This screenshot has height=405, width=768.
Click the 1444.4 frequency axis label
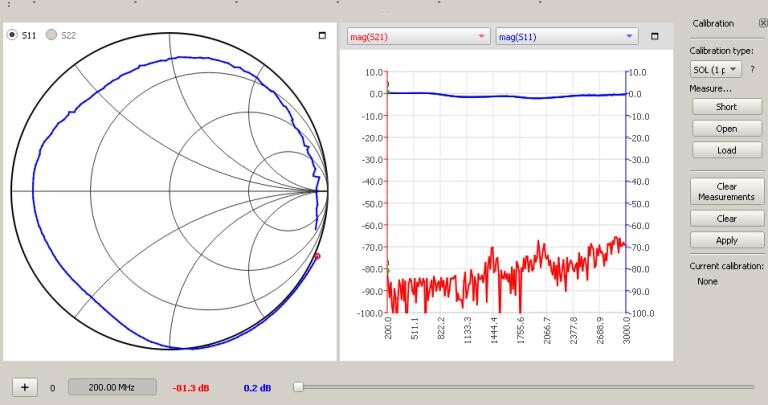click(494, 330)
